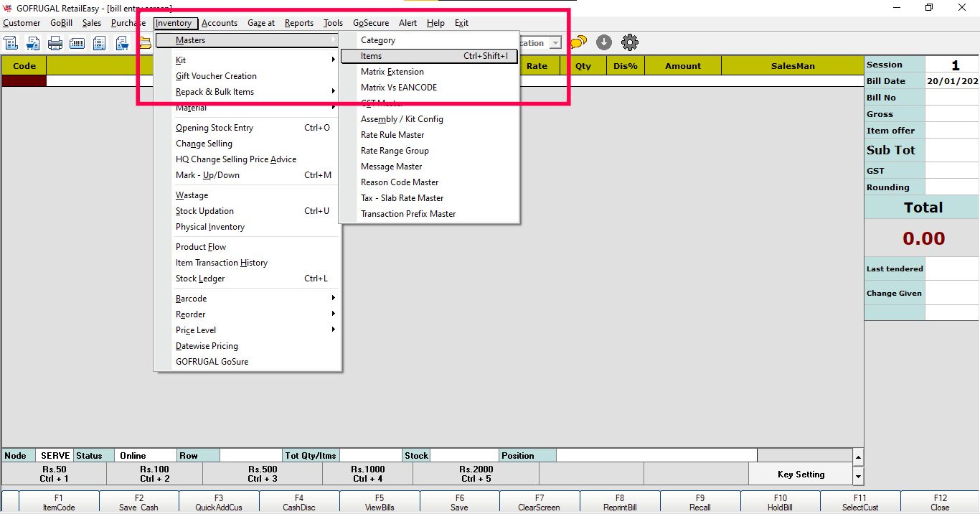Open the GoBill menu
The height and width of the screenshot is (514, 980).
click(x=61, y=23)
